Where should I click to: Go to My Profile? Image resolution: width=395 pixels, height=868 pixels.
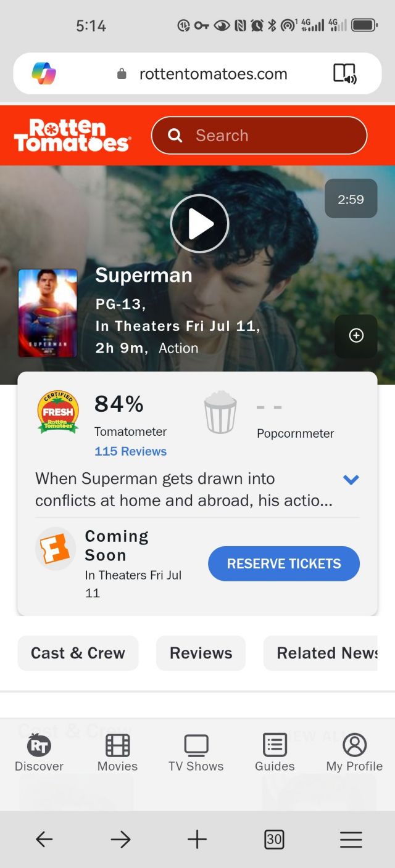pyautogui.click(x=354, y=753)
